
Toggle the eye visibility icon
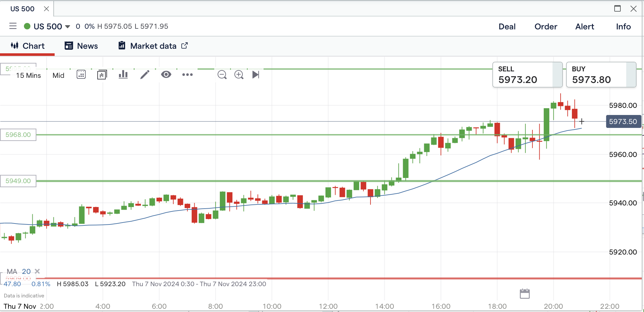(x=166, y=75)
